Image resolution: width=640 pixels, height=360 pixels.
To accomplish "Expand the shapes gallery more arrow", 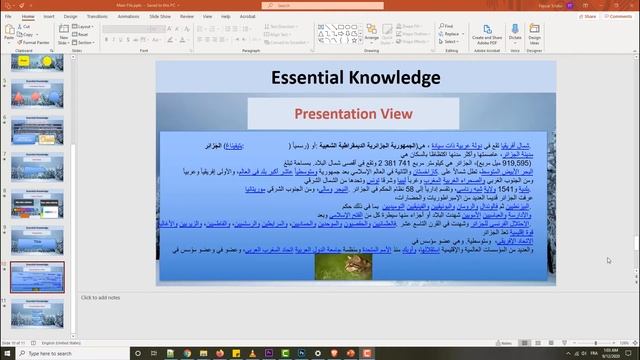I will [x=360, y=41].
